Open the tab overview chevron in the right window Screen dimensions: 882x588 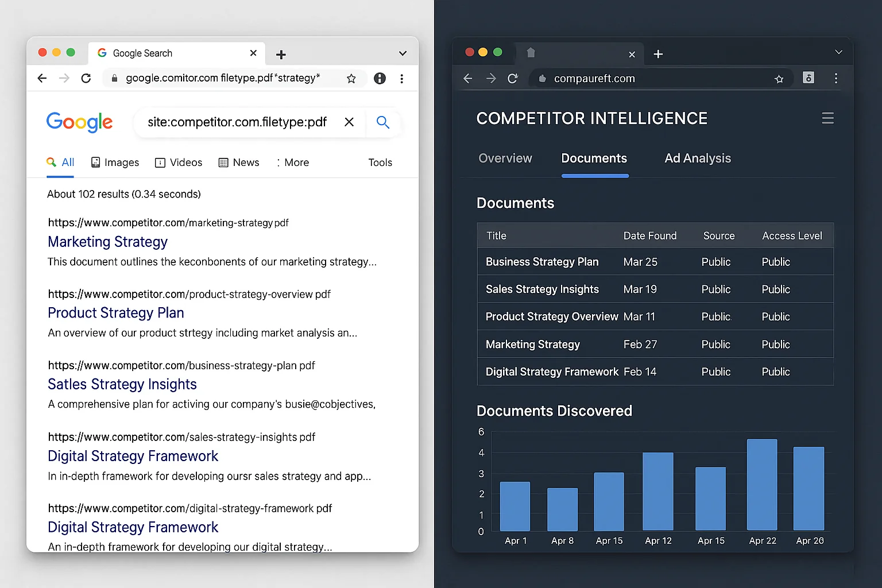point(839,52)
